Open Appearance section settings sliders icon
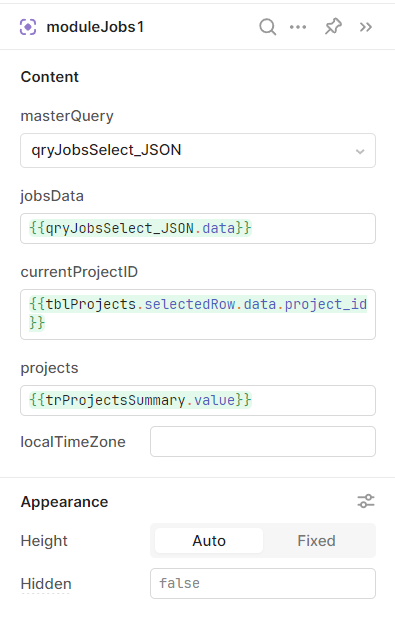 pyautogui.click(x=366, y=501)
